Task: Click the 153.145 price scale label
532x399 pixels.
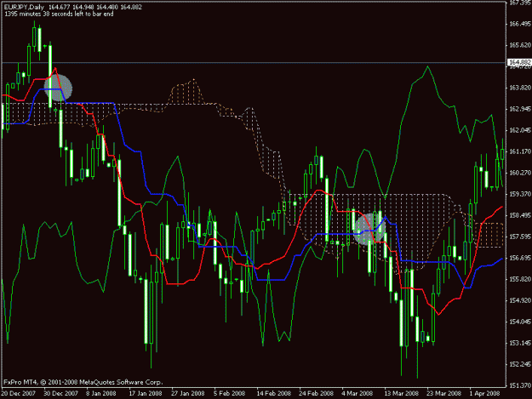Action: coord(520,343)
